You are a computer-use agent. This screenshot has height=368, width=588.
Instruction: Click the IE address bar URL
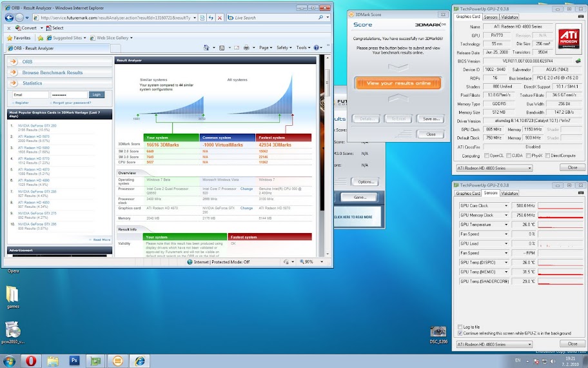coord(115,17)
